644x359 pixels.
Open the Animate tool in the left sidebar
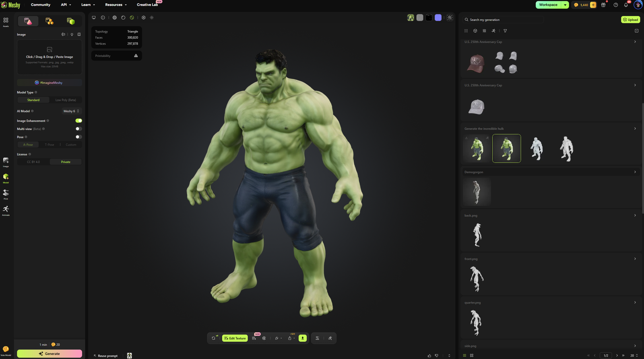point(6,211)
